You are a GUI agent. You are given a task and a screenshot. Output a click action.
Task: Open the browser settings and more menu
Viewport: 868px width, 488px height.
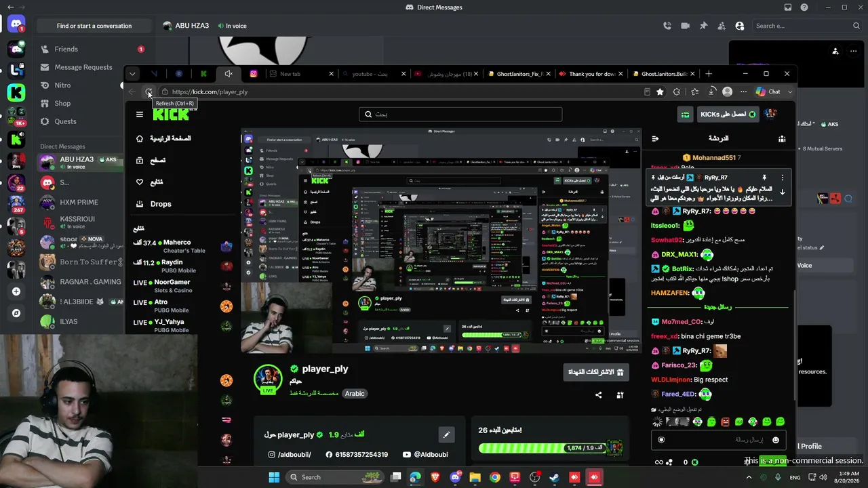click(743, 91)
